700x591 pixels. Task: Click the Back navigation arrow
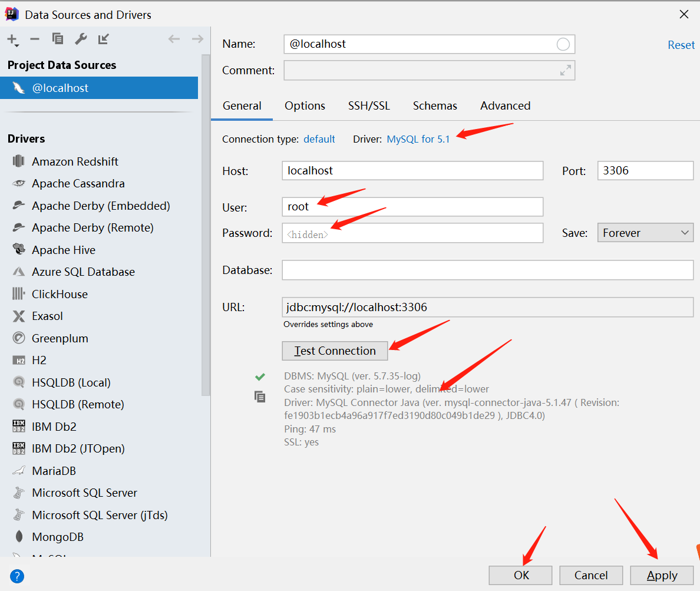pyautogui.click(x=174, y=39)
